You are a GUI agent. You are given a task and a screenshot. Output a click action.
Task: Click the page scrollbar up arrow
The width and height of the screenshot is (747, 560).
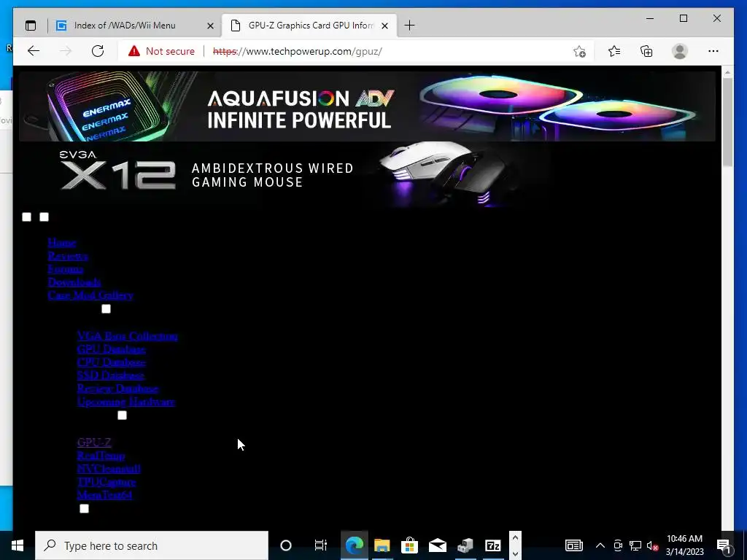pos(727,72)
